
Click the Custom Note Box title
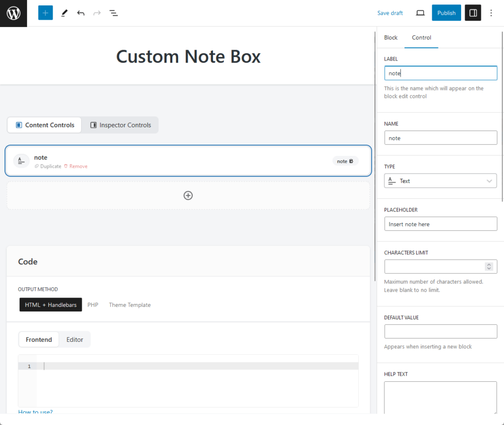188,57
